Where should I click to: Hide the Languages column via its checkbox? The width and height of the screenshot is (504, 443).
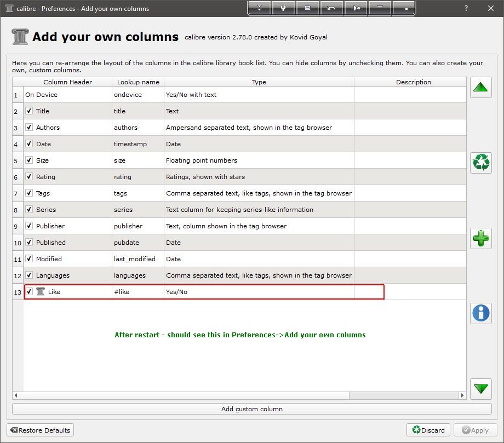pos(29,275)
